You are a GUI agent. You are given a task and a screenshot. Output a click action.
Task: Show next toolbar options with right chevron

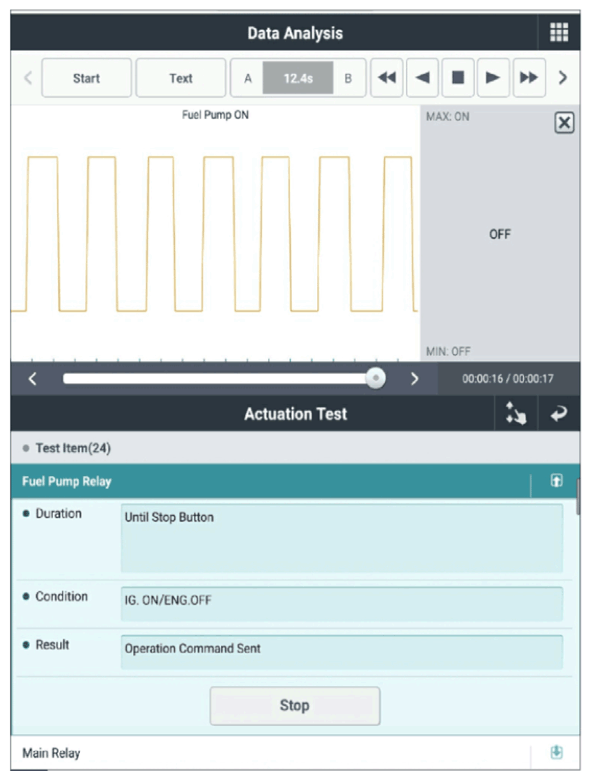click(563, 78)
